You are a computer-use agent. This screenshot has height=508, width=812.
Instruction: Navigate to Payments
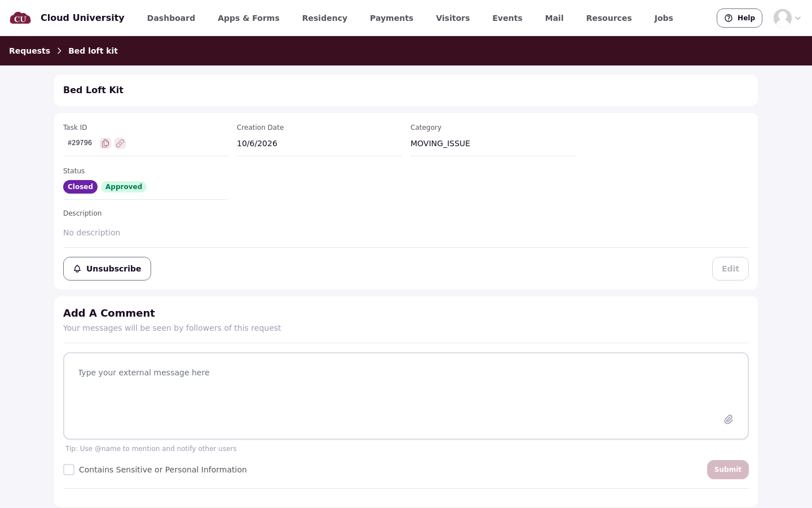[391, 18]
